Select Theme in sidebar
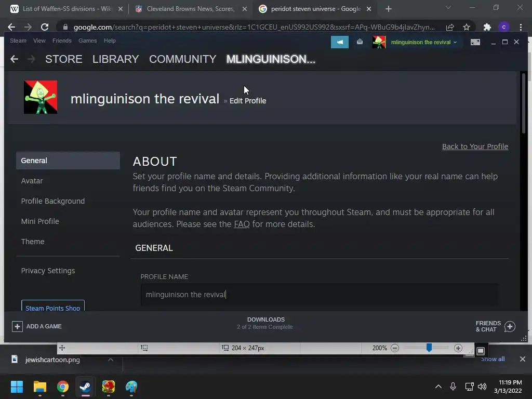Screen dimensions: 532x399 pos(33,242)
